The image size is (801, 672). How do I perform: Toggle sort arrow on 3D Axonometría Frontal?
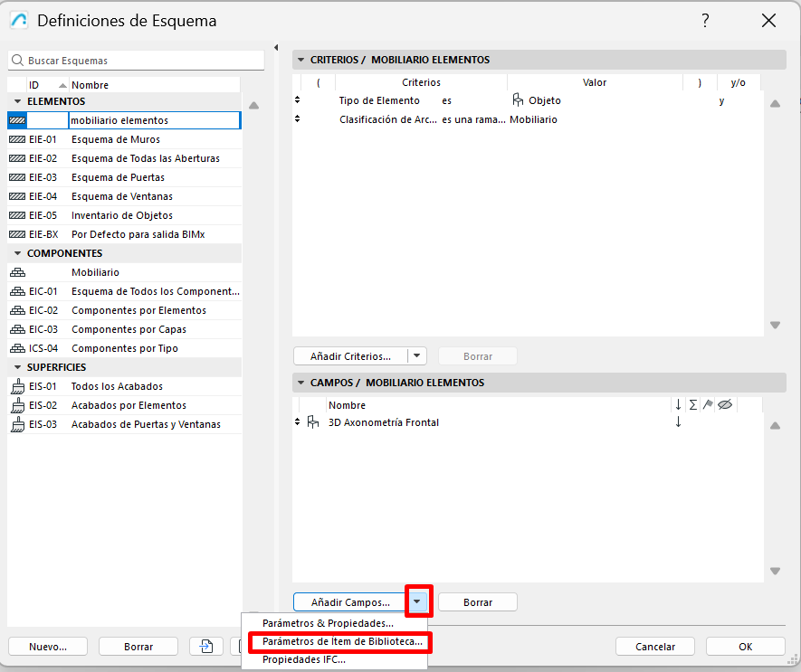678,422
